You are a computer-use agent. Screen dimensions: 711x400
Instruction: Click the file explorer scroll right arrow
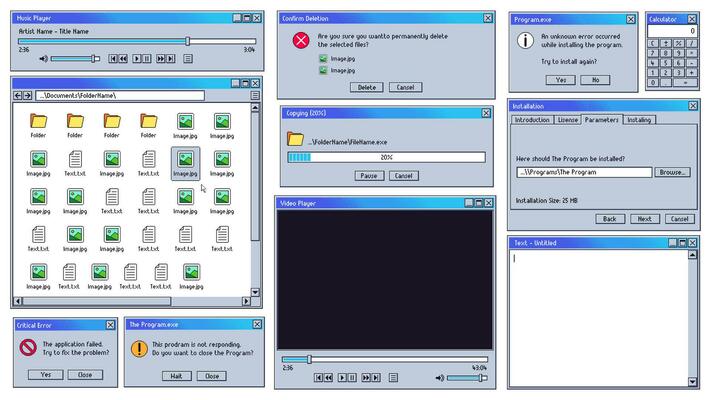[246, 301]
